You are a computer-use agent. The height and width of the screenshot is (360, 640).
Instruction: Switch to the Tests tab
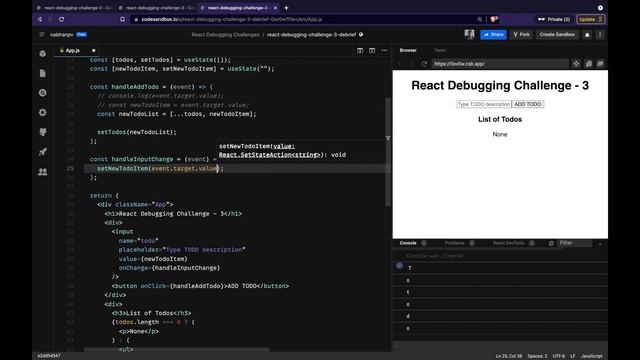pos(440,50)
